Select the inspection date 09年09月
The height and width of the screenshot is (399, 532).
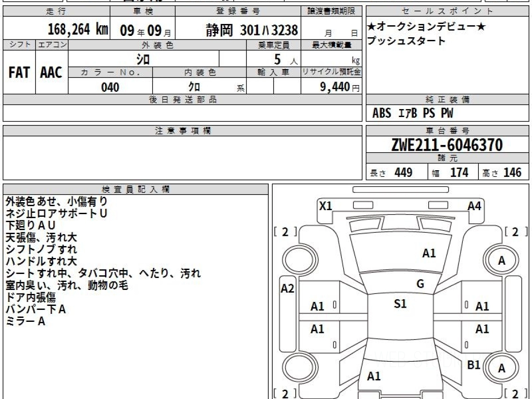(145, 31)
